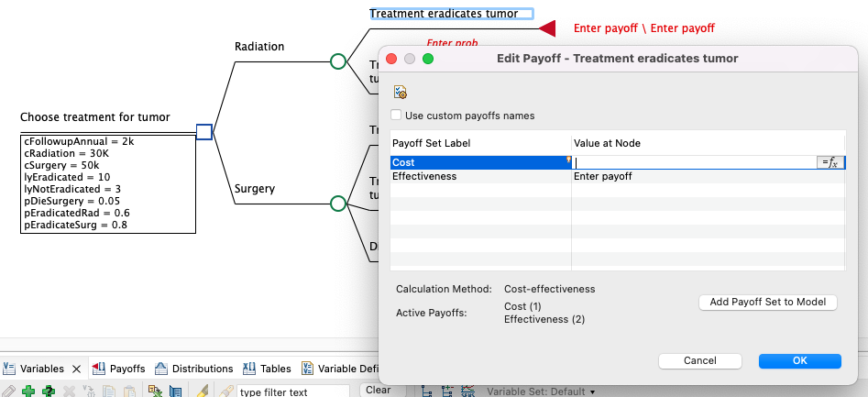Click the type filter text field
The image size is (868, 397).
pos(291,391)
